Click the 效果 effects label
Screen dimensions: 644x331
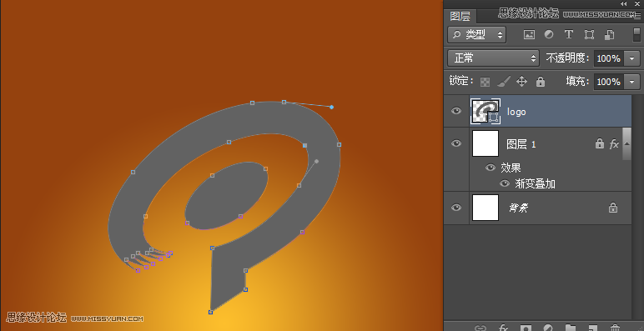point(511,168)
